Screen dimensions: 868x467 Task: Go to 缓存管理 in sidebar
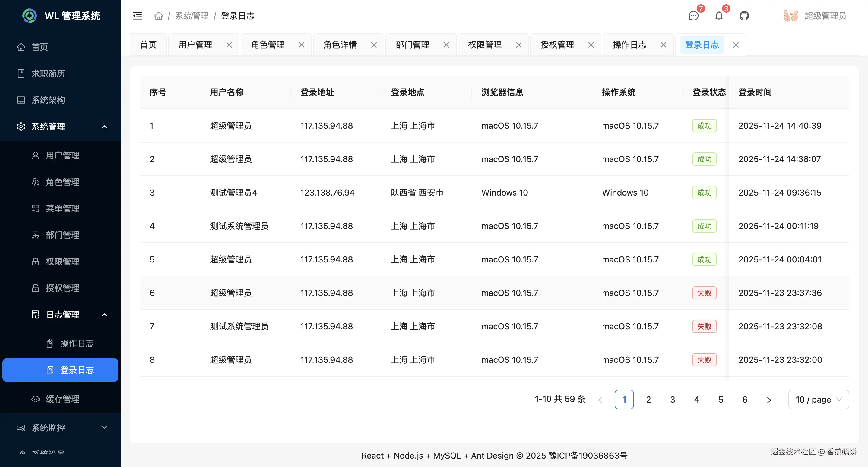63,399
